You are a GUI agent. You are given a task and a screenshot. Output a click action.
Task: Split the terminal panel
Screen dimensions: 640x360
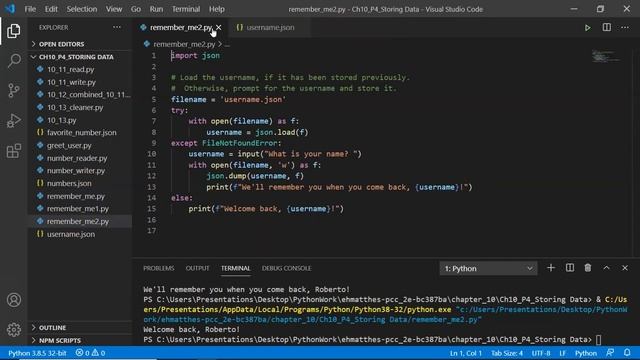point(570,268)
